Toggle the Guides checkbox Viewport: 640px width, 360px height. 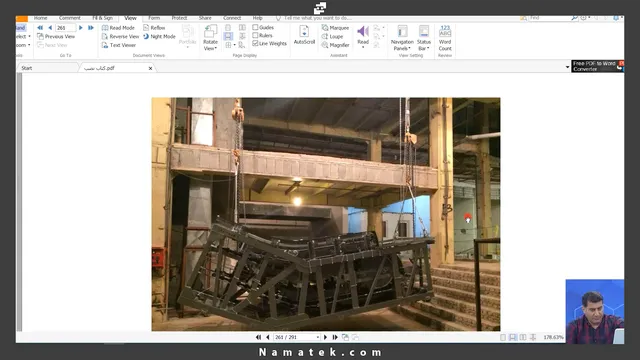255,27
